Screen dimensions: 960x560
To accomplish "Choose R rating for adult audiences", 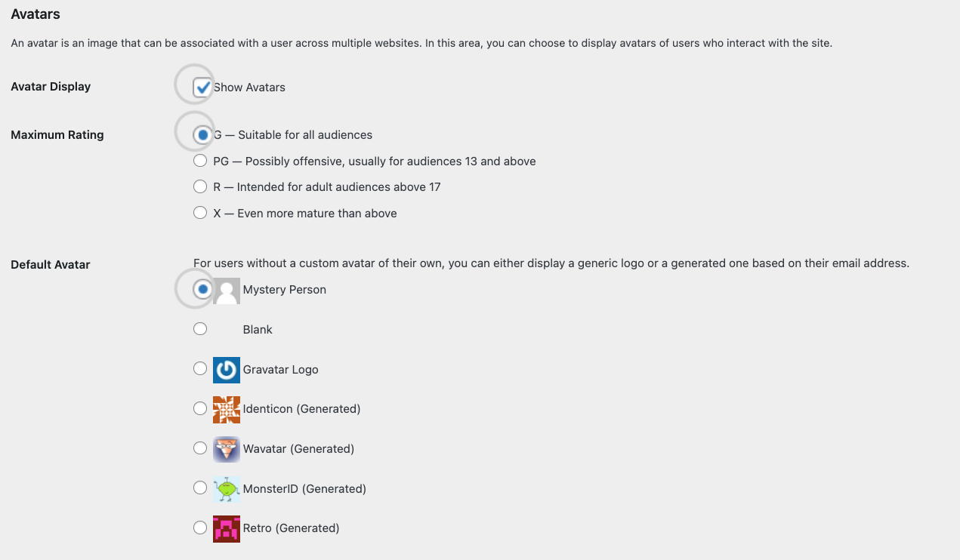I will pyautogui.click(x=200, y=186).
